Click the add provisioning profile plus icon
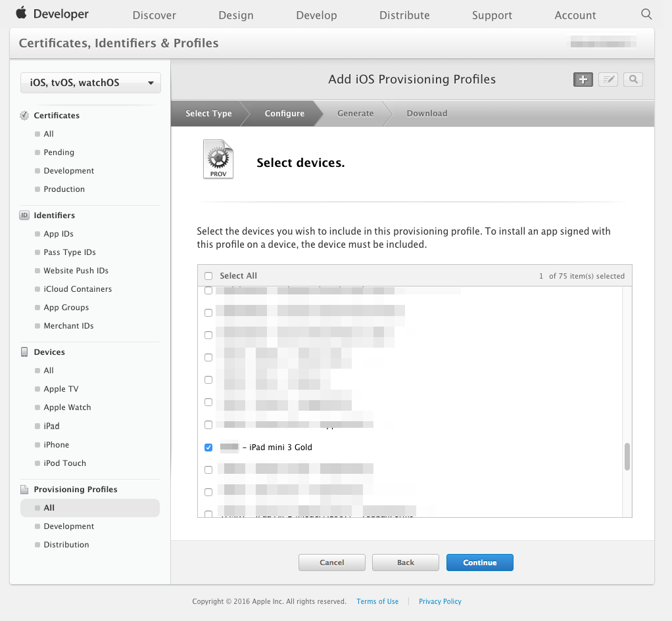The width and height of the screenshot is (672, 621). pyautogui.click(x=583, y=79)
